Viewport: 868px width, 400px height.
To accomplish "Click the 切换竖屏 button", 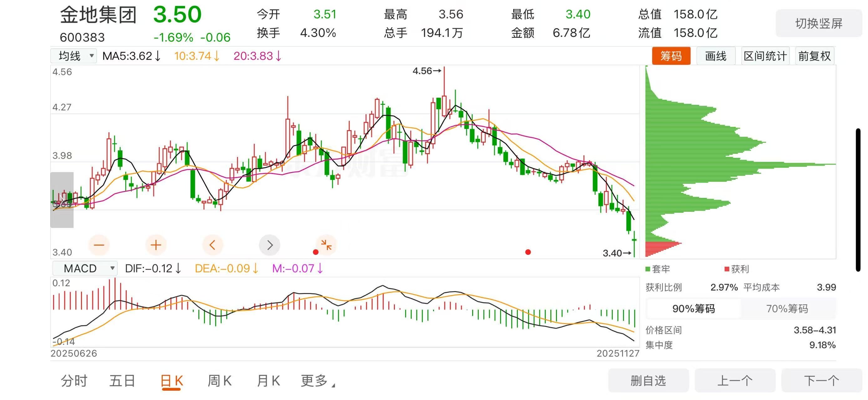I will (819, 23).
